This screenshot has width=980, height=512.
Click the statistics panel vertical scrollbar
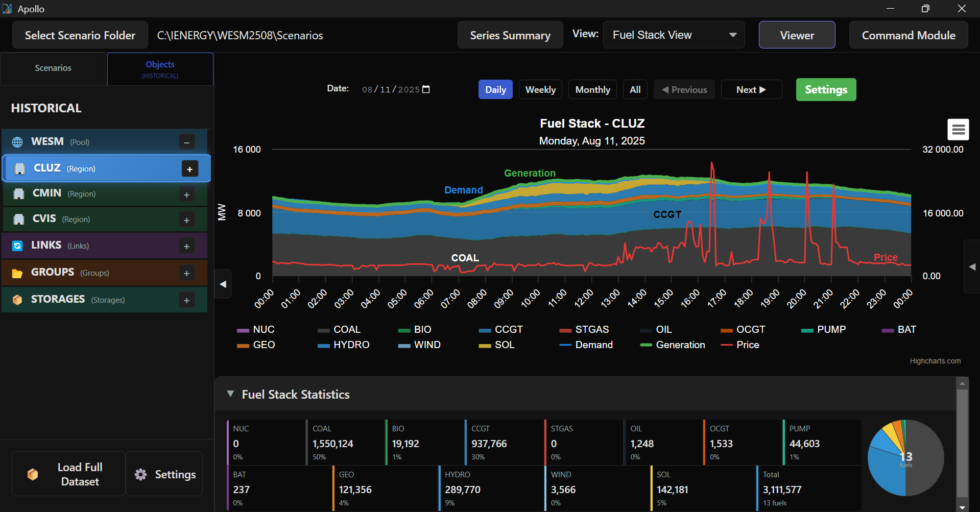coord(962,443)
